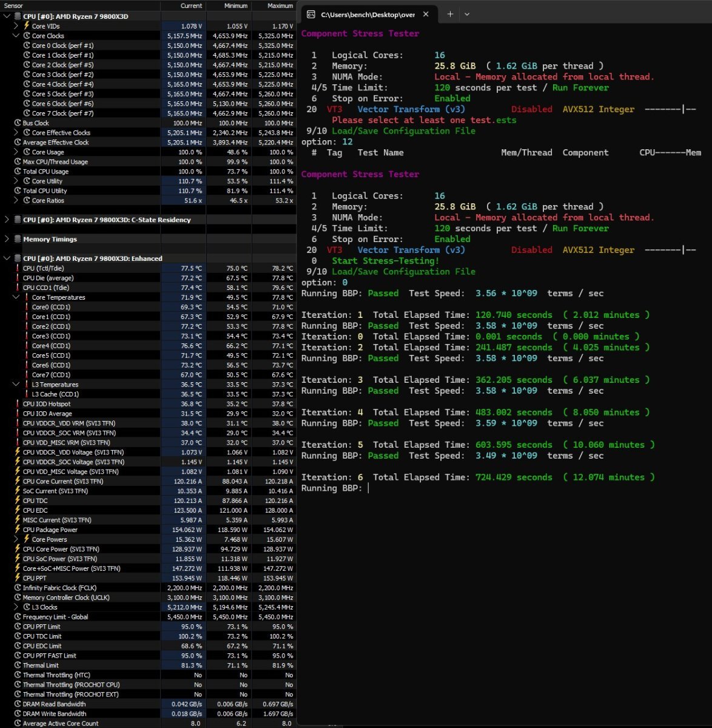Click the lightning icon next to CPU PPT
Image resolution: width=712 pixels, height=728 pixels.
(18, 578)
